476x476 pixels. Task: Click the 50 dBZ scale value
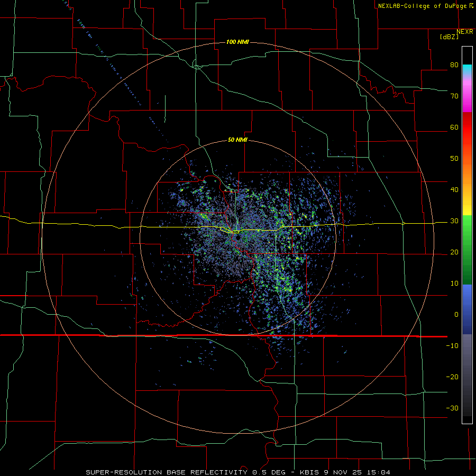[x=454, y=159]
